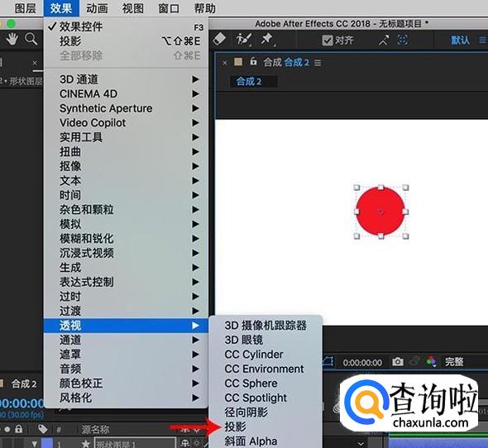Image resolution: width=488 pixels, height=448 pixels.
Task: Expand the 颜色校正 submenu
Action: (126, 383)
